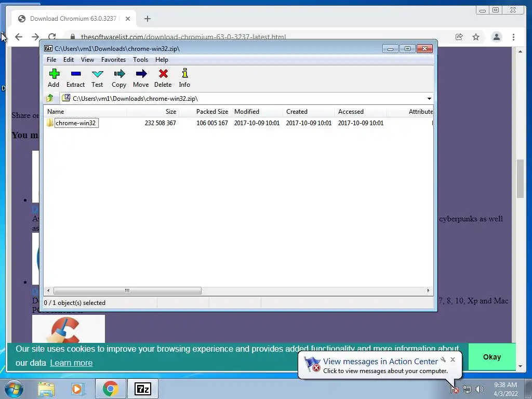
Task: Reload the Chrome page
Action: click(x=52, y=37)
